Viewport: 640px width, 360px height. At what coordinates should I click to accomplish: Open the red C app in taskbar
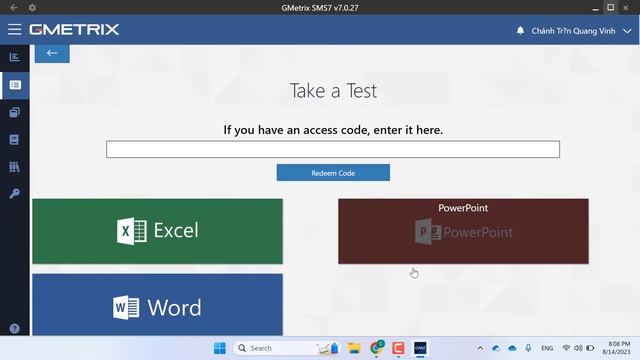398,348
